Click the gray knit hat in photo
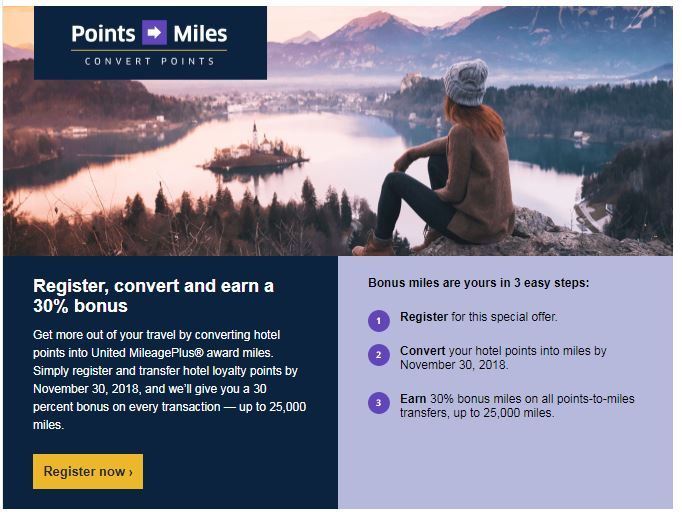Viewport: 682px width, 516px height. pyautogui.click(x=466, y=83)
